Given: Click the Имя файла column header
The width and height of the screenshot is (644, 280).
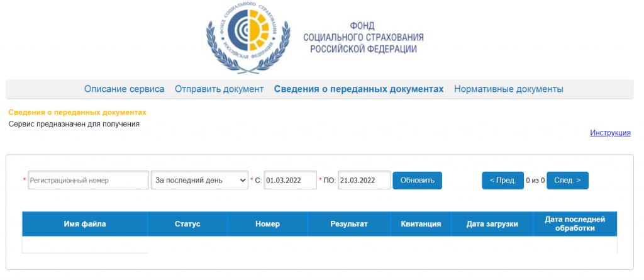Looking at the screenshot, I should [x=85, y=224].
